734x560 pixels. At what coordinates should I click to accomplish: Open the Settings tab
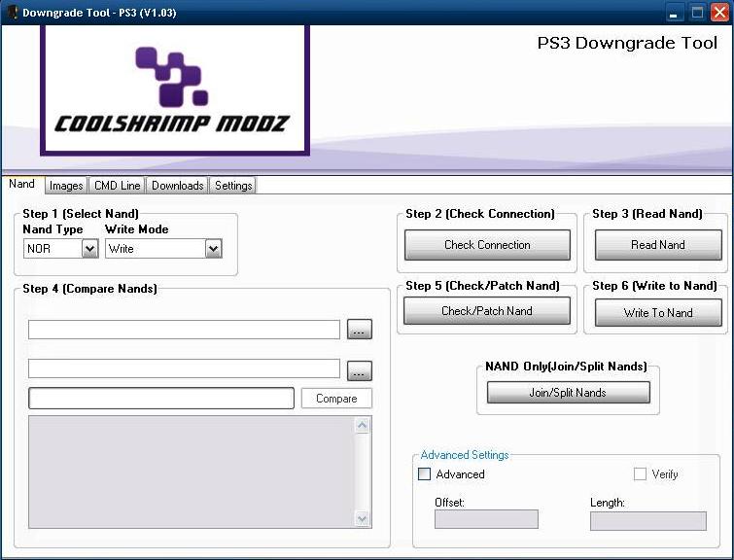[233, 186]
